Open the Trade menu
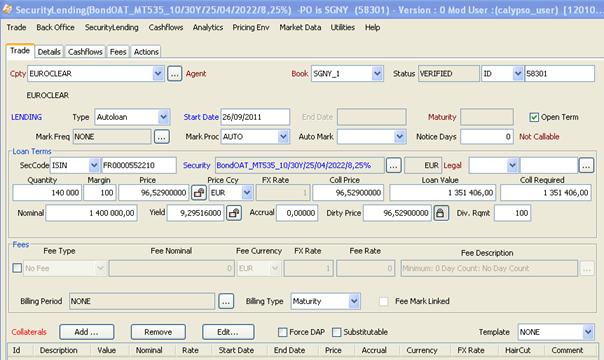Screen dimensions: 604x360 (17, 27)
